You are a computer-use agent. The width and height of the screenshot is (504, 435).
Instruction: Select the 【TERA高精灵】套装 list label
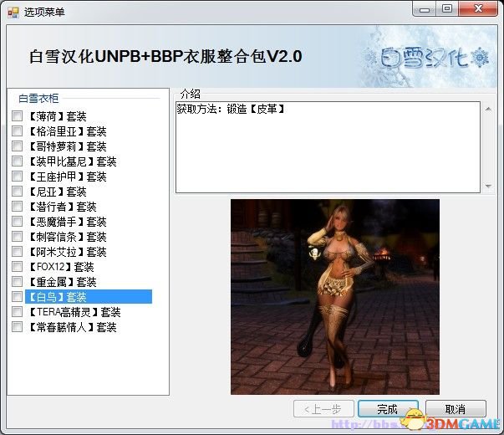click(x=75, y=312)
